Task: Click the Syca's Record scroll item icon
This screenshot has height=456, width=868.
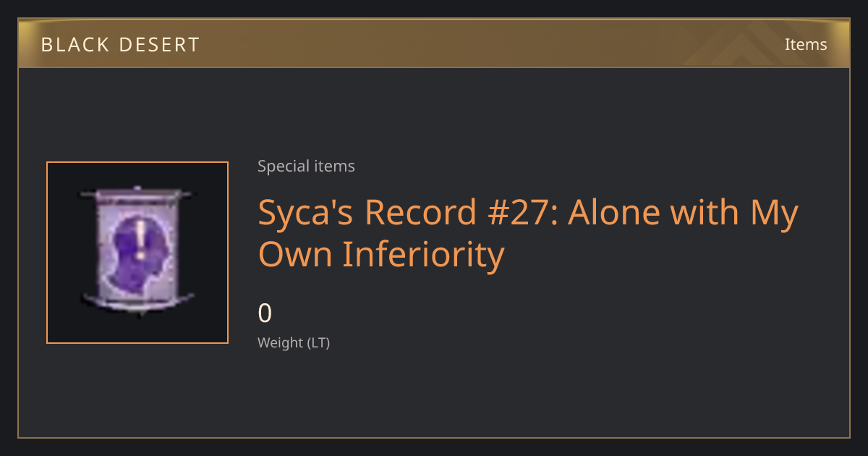Action: pyautogui.click(x=137, y=253)
